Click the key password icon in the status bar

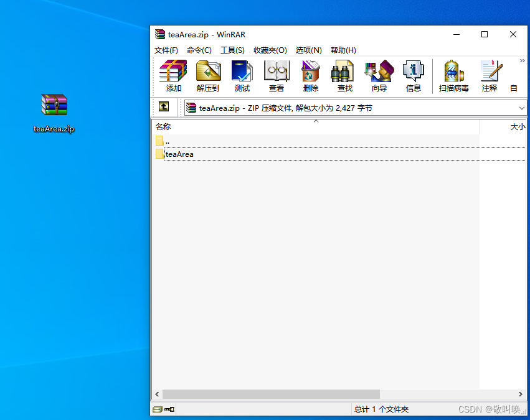[169, 409]
